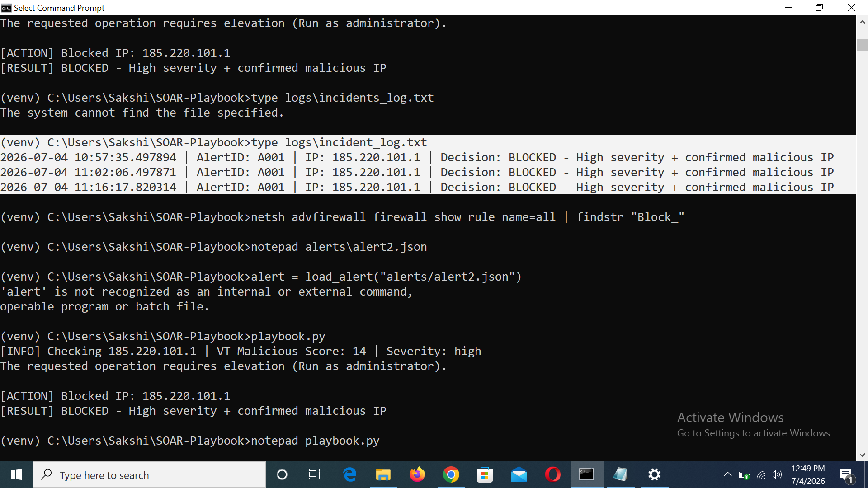868x488 pixels.
Task: Launch Google Chrome from the taskbar
Action: coord(451,474)
